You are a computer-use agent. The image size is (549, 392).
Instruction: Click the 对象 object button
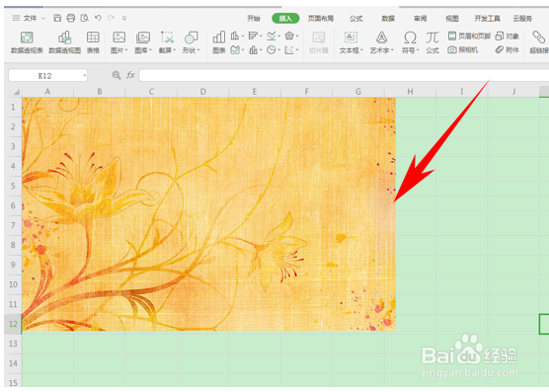(x=508, y=36)
